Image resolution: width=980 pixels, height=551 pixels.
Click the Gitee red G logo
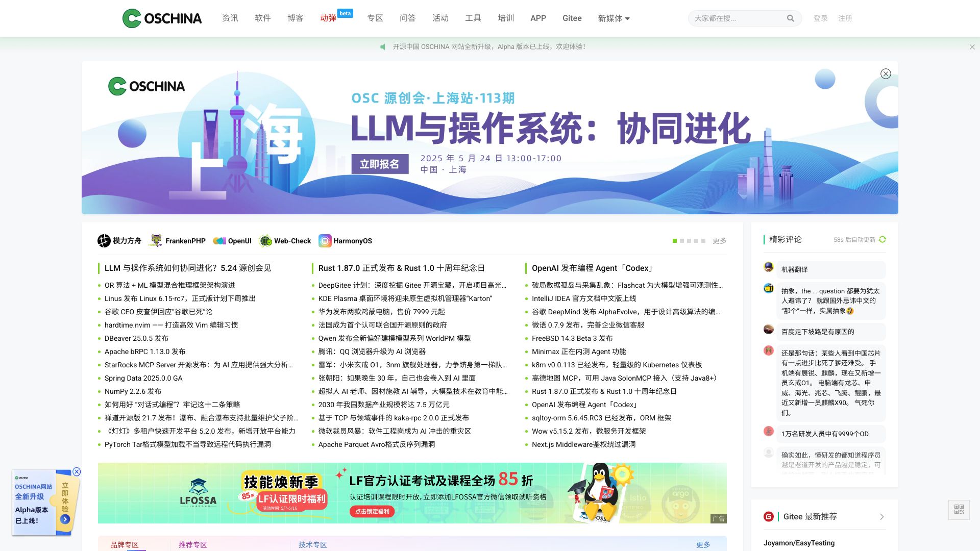[769, 517]
